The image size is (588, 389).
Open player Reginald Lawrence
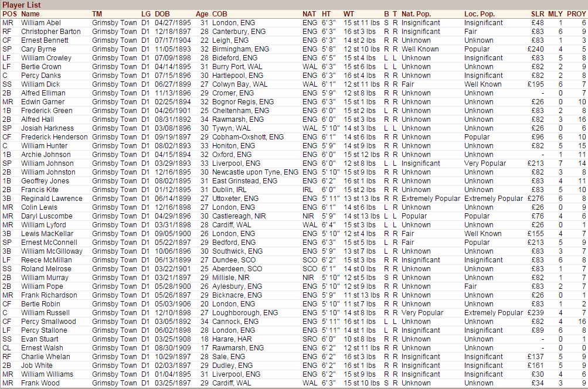point(52,198)
